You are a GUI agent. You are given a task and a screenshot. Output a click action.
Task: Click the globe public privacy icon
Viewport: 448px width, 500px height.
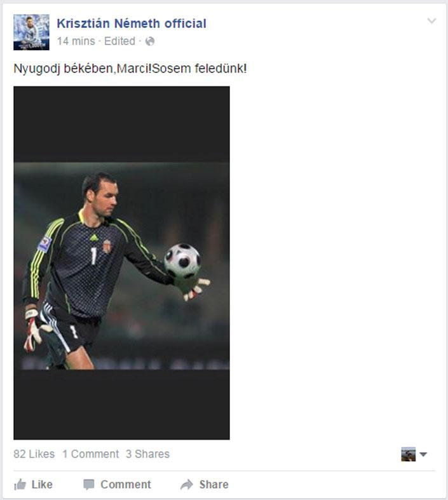click(x=150, y=41)
